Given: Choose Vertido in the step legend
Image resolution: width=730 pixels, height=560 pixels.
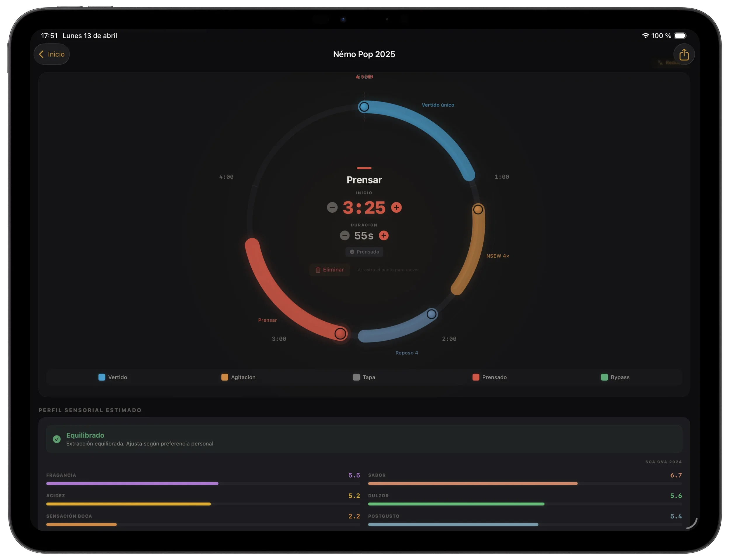Looking at the screenshot, I should (113, 377).
